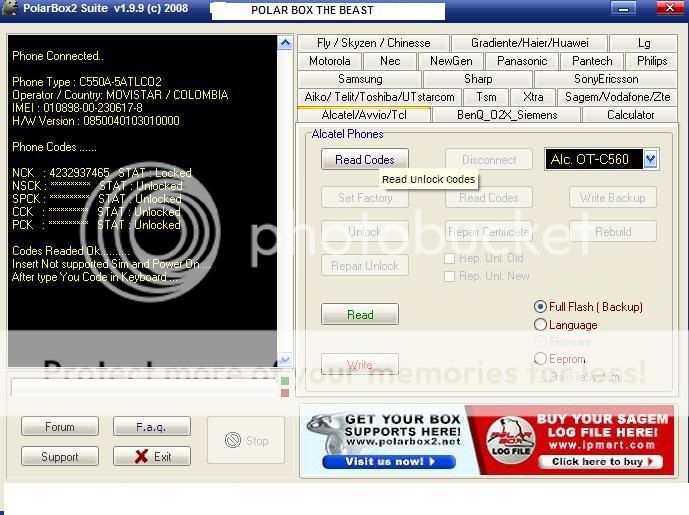689x515 pixels.
Task: Select the Nec tab
Action: click(390, 61)
